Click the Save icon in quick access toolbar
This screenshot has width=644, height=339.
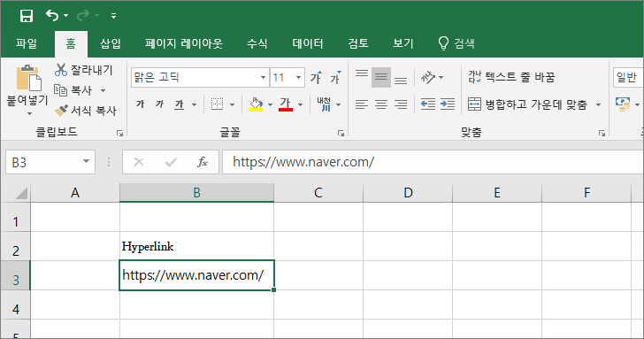click(27, 16)
